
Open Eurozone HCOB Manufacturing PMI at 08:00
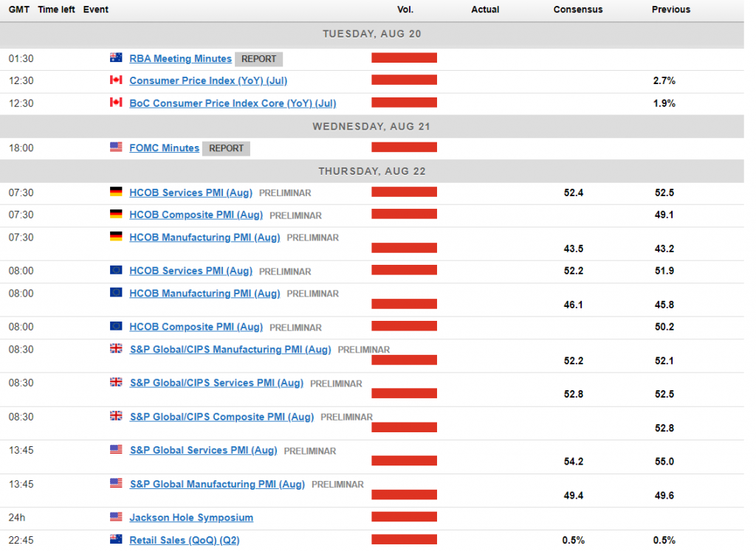[x=205, y=294]
